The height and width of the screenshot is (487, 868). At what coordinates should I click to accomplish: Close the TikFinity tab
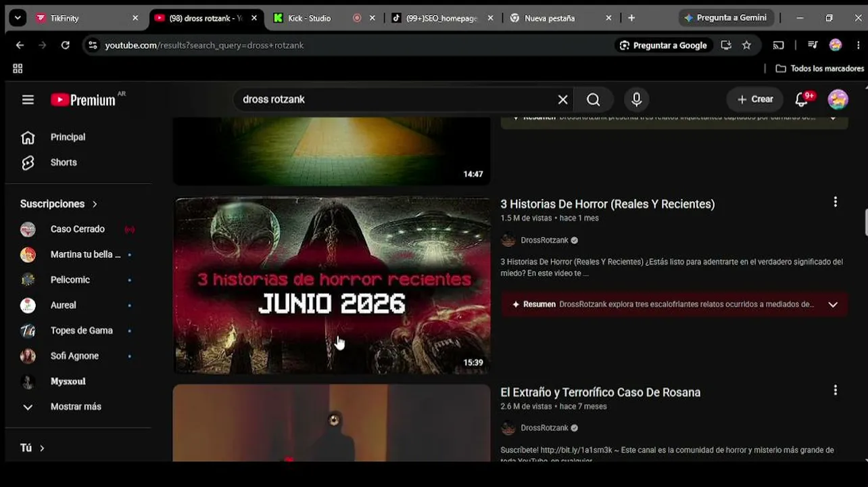[135, 18]
